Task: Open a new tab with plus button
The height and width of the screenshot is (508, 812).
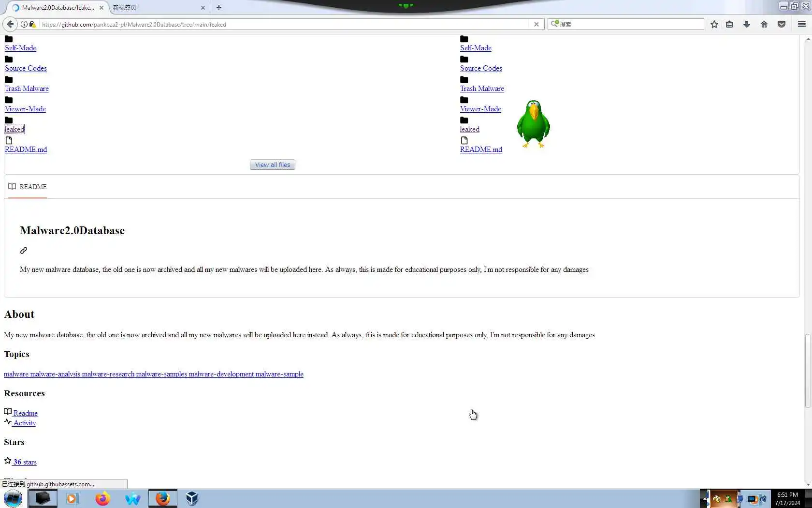Action: (219, 8)
